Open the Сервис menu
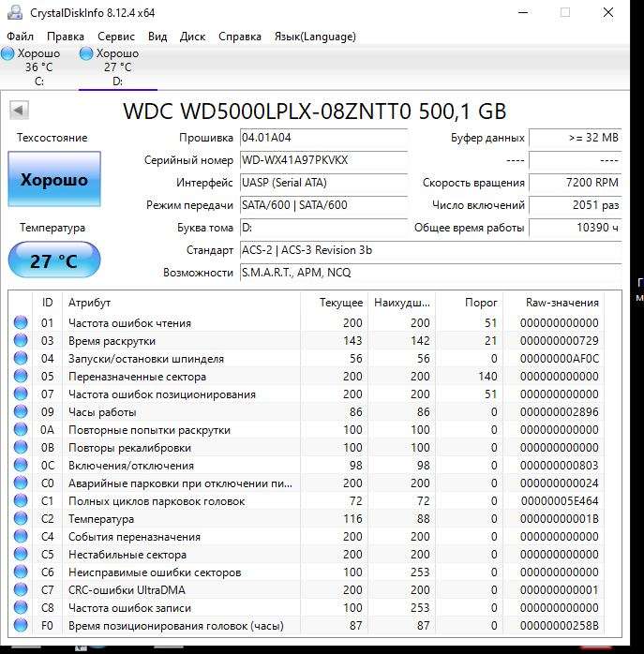This screenshot has height=654, width=644. click(x=116, y=37)
